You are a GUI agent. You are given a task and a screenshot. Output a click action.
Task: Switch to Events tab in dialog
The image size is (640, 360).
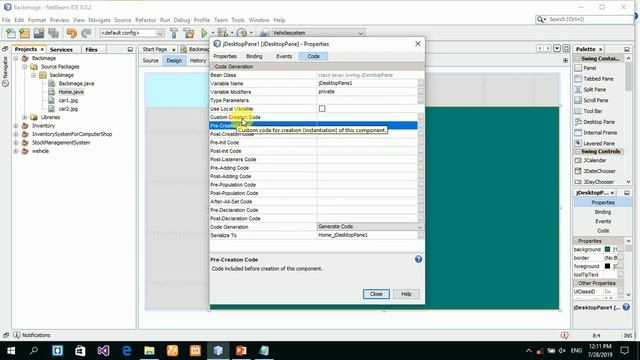[x=284, y=56]
